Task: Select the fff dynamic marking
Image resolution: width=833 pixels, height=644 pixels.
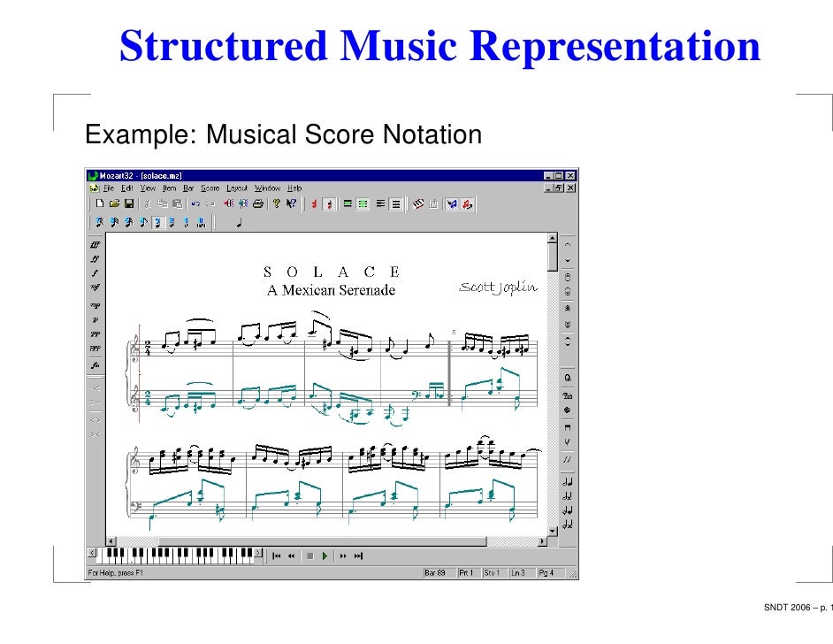Action: point(96,245)
